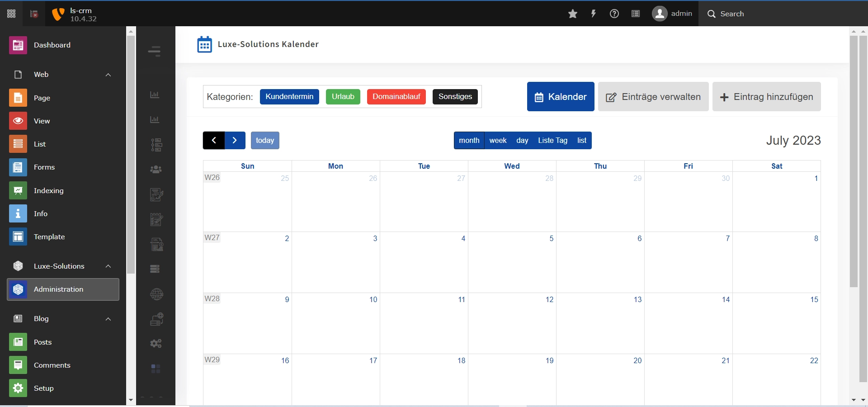Image resolution: width=868 pixels, height=407 pixels.
Task: Open the globe icon in submenu
Action: coord(156,294)
